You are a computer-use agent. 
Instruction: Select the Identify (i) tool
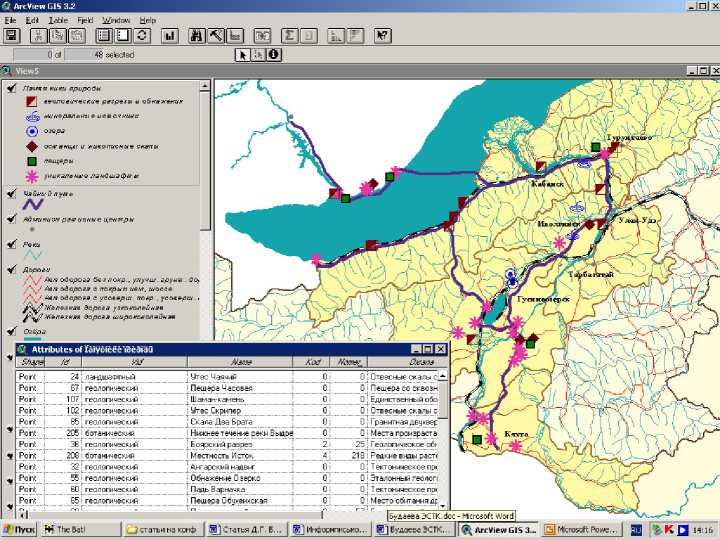[x=273, y=55]
